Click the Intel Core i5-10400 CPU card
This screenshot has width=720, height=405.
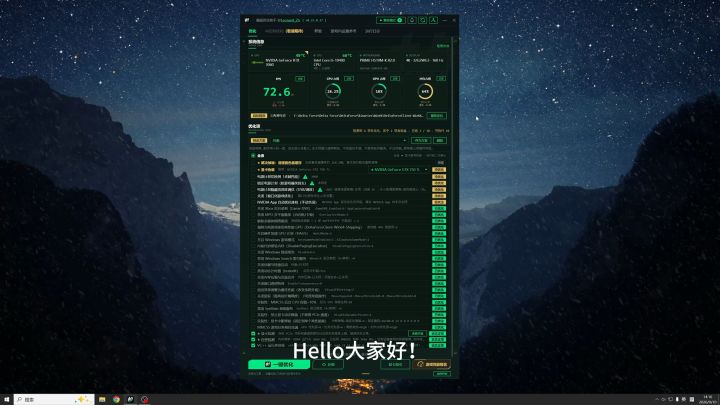[332, 61]
